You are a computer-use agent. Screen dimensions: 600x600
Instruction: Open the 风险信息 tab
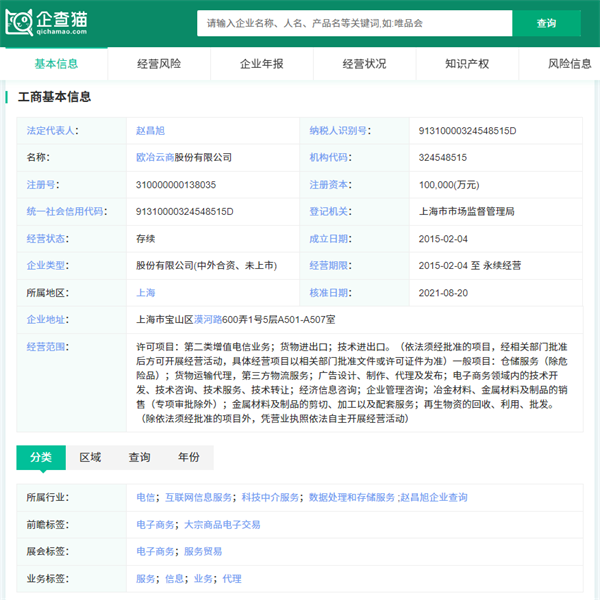569,63
